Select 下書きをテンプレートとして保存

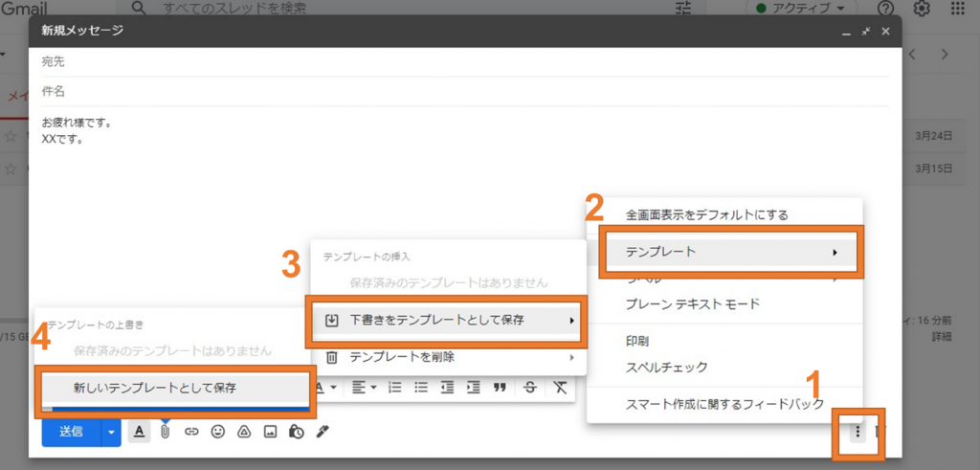point(449,321)
